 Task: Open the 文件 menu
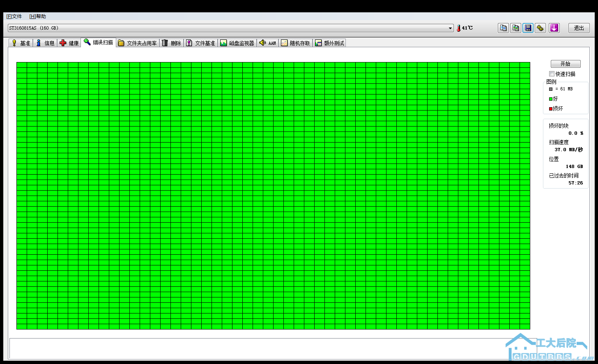tap(14, 16)
